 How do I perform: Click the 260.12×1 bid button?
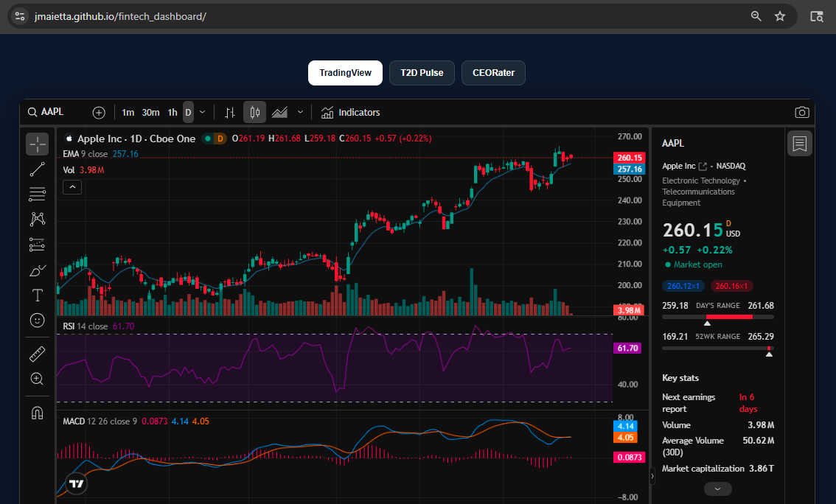[683, 286]
